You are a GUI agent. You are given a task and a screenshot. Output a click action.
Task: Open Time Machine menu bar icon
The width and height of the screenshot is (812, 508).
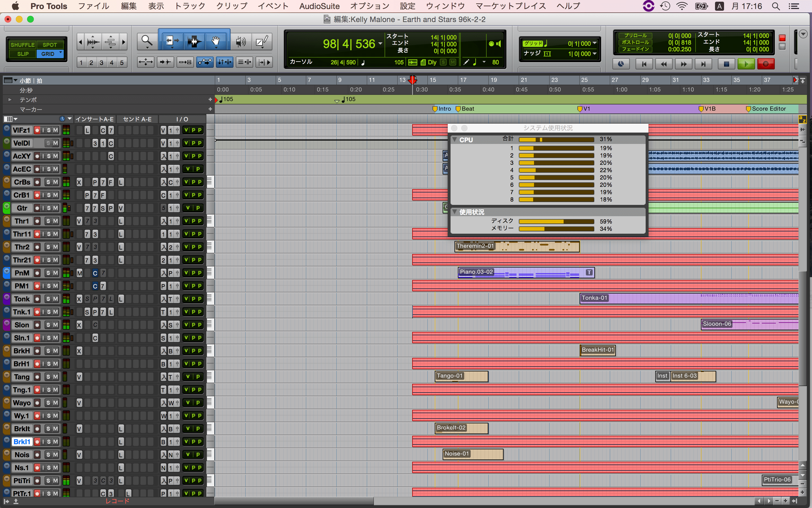[x=665, y=6]
